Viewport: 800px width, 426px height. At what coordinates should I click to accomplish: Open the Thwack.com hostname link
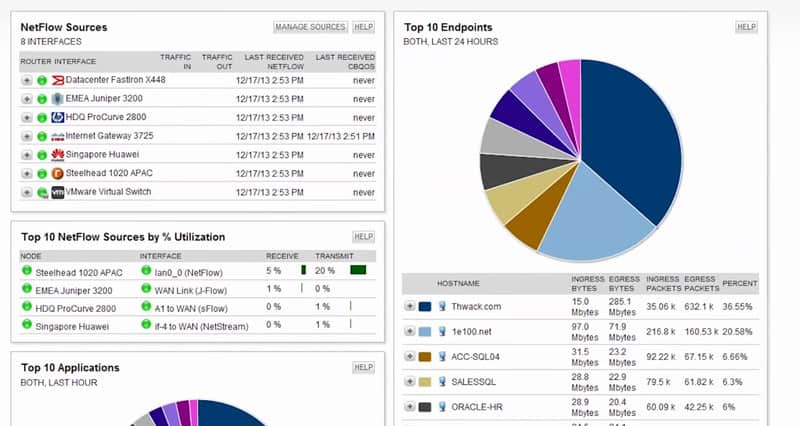(476, 306)
